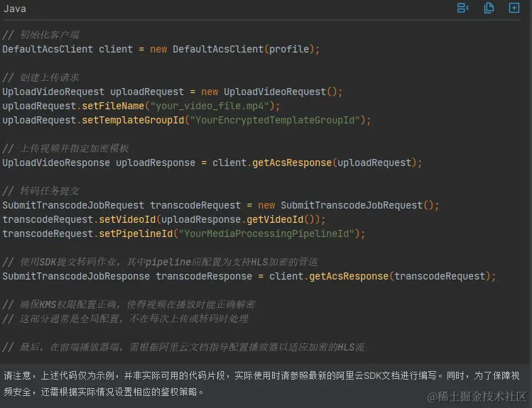Click the new SubmitTranscodeJobRequest() line
The height and width of the screenshot is (408, 532).
(x=220, y=205)
